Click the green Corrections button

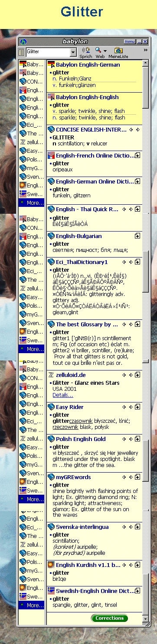click(x=110, y=618)
